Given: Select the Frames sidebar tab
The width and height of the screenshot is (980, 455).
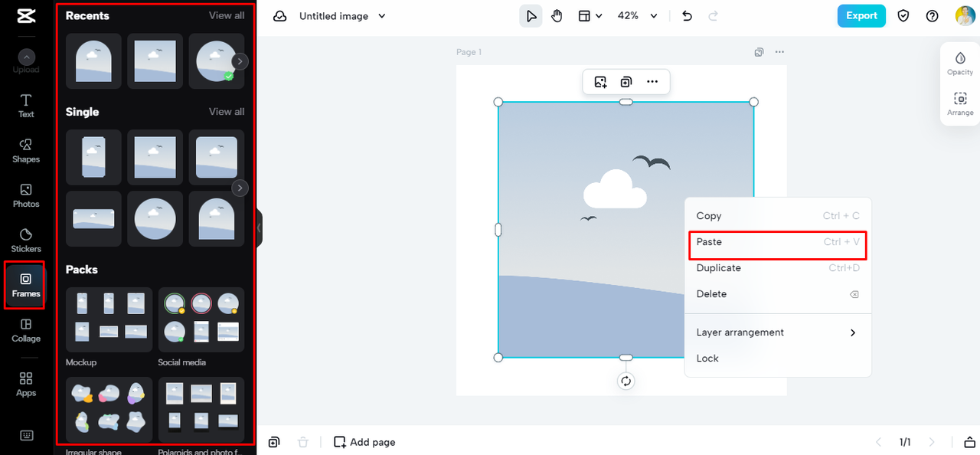Looking at the screenshot, I should tap(25, 285).
